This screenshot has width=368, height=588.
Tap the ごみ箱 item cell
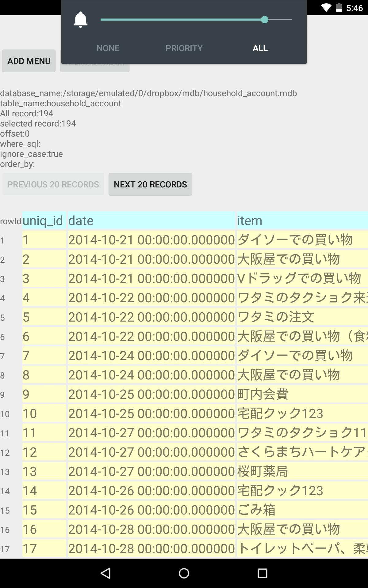[302, 510]
